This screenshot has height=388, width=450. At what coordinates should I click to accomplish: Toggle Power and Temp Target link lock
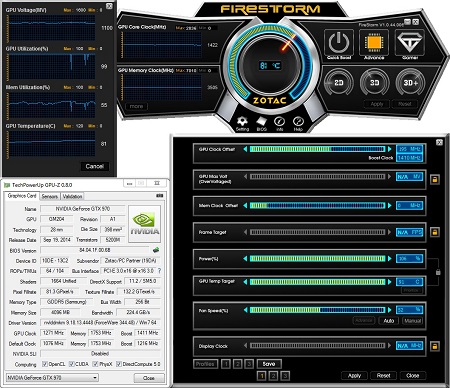click(x=438, y=272)
